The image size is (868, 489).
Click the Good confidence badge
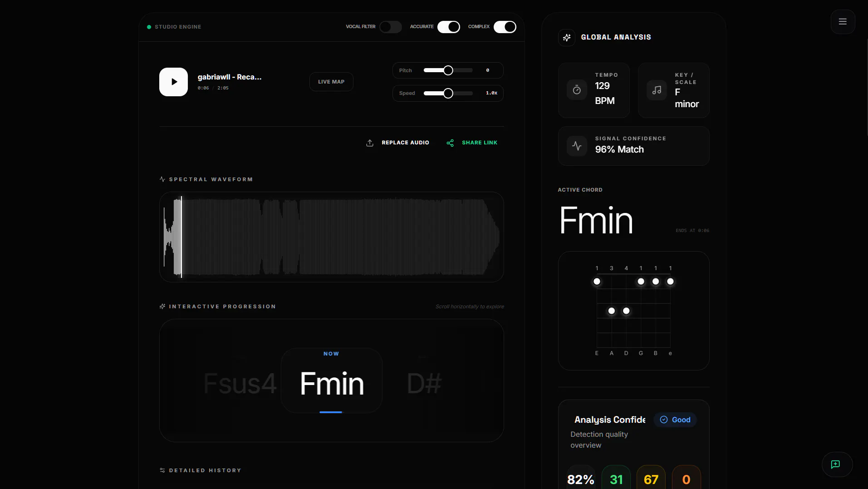click(675, 420)
